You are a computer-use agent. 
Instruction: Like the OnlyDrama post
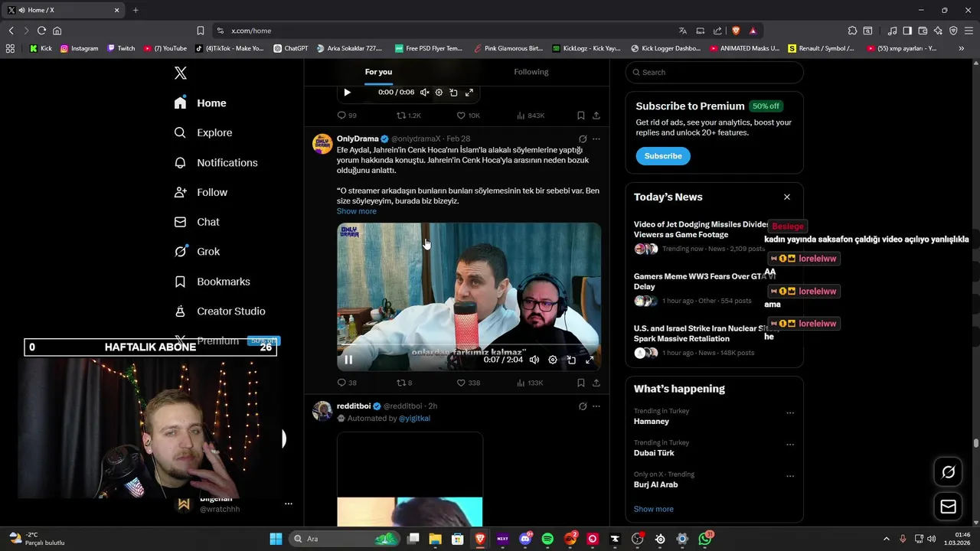468,383
